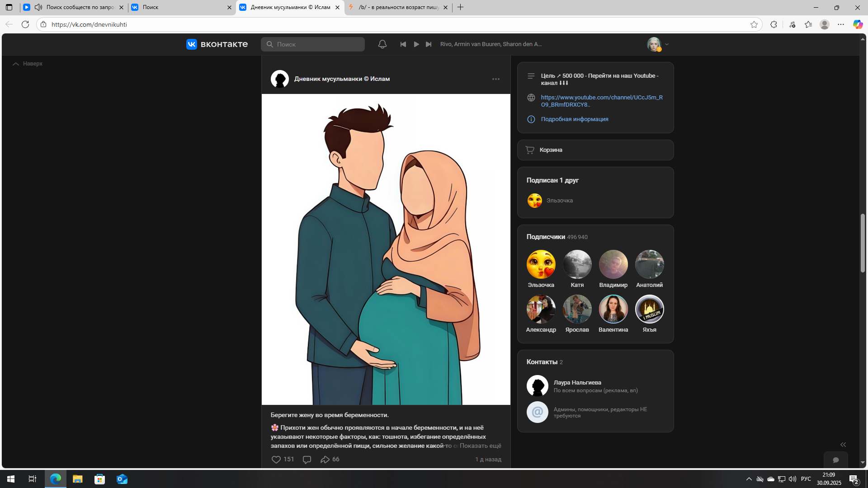This screenshot has height=488, width=868.
Task: Share the post via arrow icon
Action: click(325, 460)
